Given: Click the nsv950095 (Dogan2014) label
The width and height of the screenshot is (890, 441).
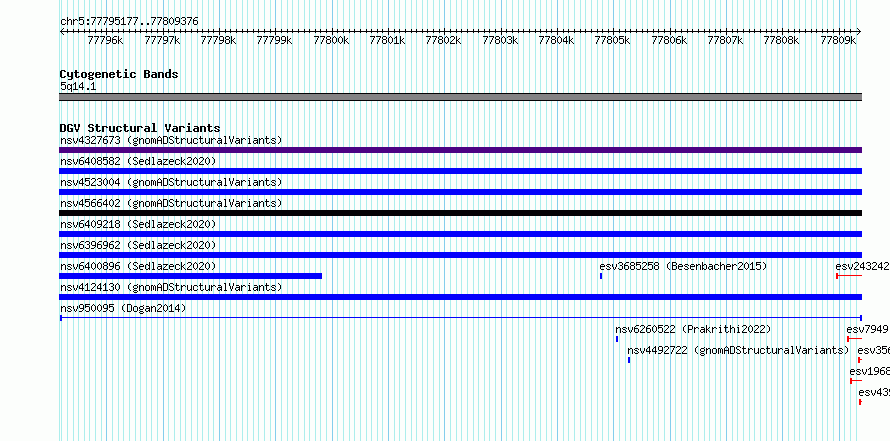Looking at the screenshot, I should pyautogui.click(x=123, y=308).
